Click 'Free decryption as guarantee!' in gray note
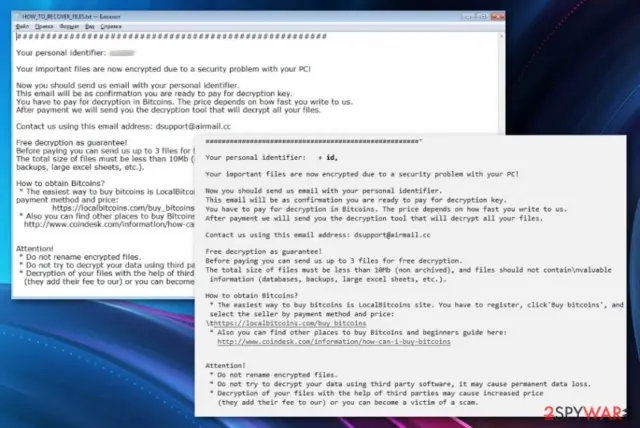The height and width of the screenshot is (428, 640). click(263, 251)
